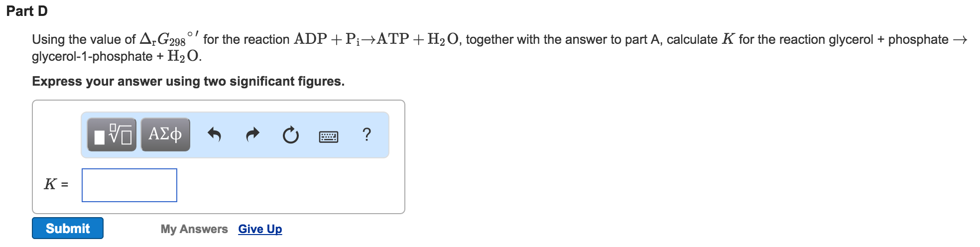The height and width of the screenshot is (247, 980).
Task: Submit the answer for Part D
Action: pyautogui.click(x=68, y=228)
